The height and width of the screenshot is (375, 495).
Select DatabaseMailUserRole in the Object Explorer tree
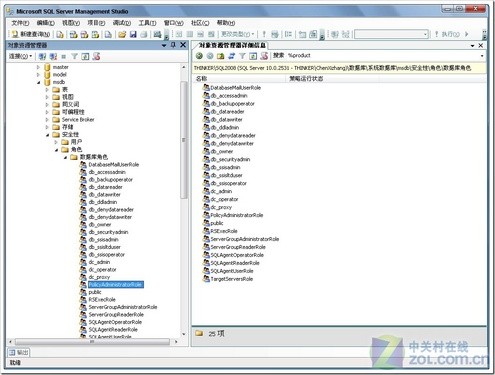coord(114,165)
